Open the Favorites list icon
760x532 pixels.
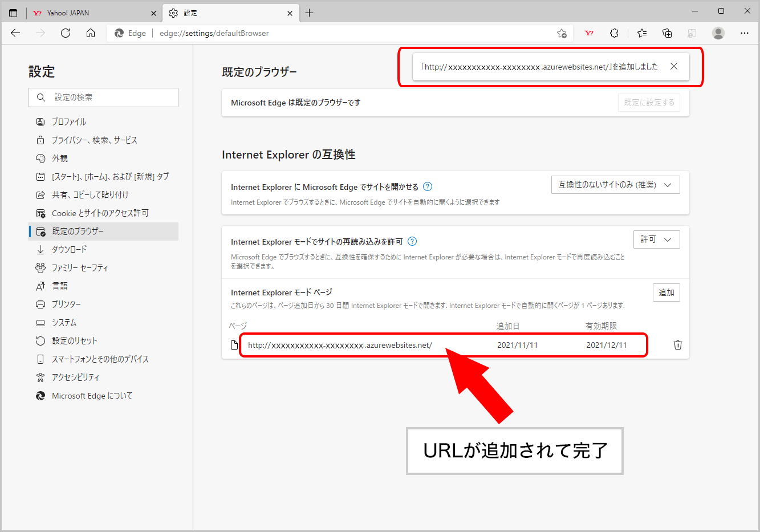[642, 33]
